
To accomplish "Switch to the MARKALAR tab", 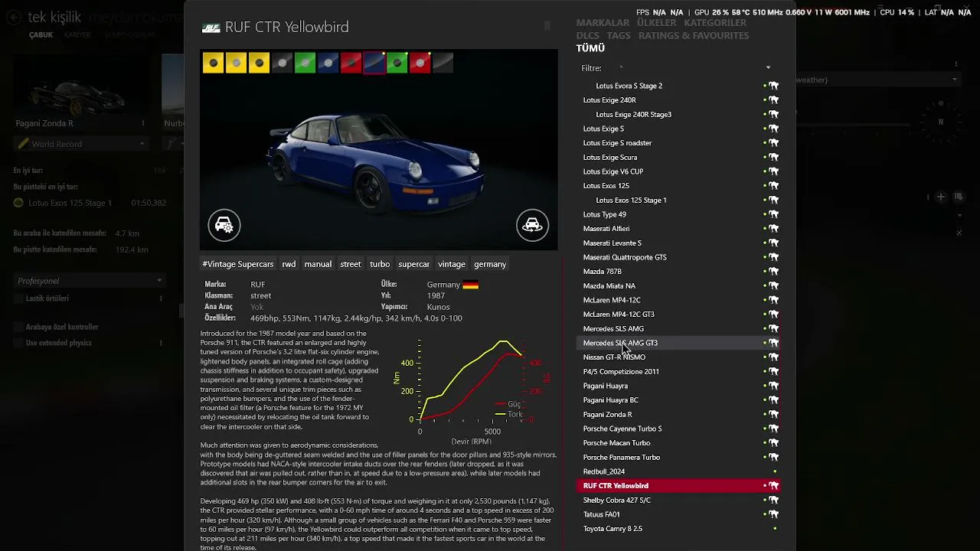I will pos(603,23).
